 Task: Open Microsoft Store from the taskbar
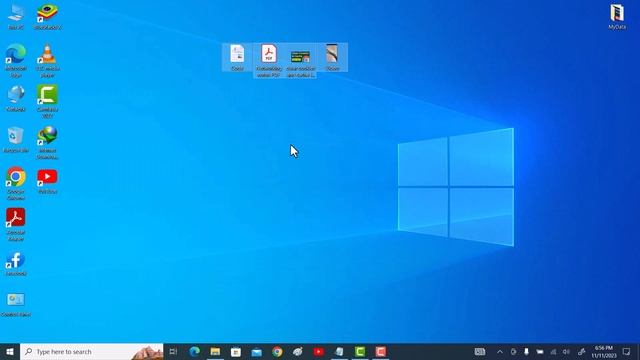coord(236,351)
